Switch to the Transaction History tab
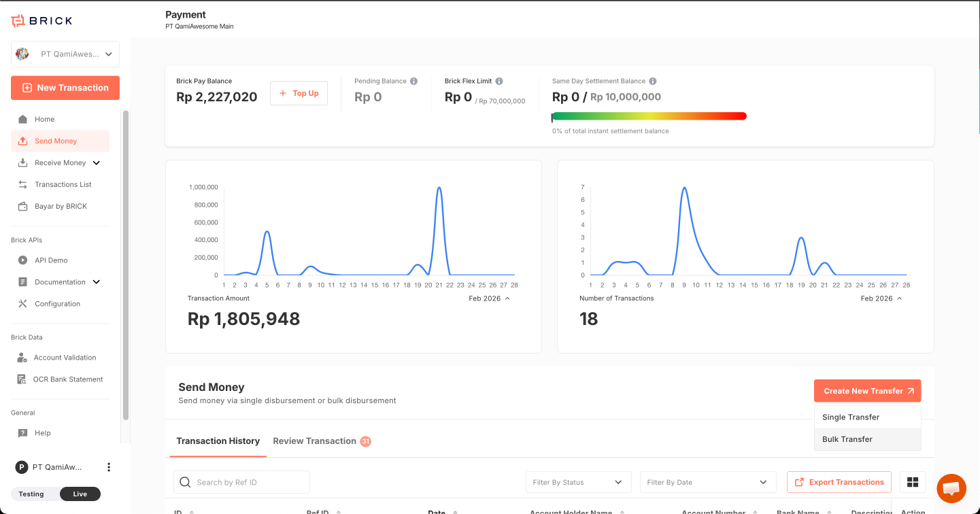Image resolution: width=980 pixels, height=514 pixels. (x=218, y=441)
